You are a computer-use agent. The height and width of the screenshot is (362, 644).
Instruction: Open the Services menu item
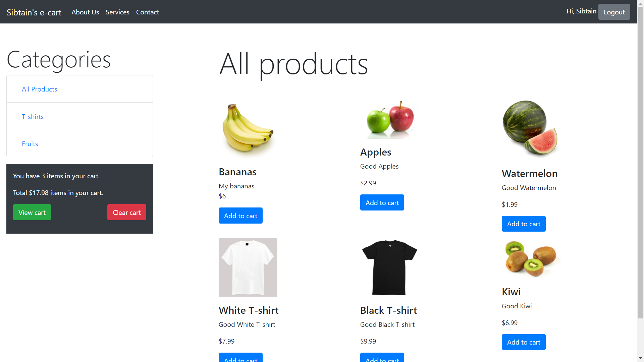tap(117, 12)
